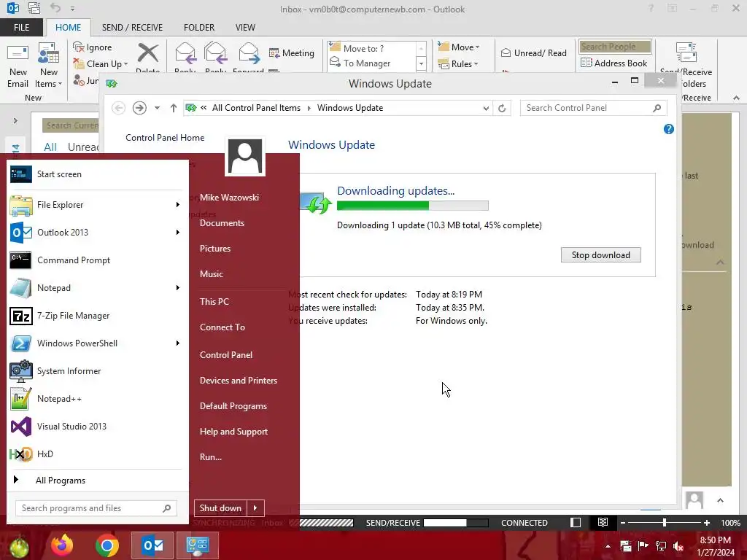Screen dimensions: 747x560
Task: Click Mike Wazowski user folder
Action: point(229,197)
